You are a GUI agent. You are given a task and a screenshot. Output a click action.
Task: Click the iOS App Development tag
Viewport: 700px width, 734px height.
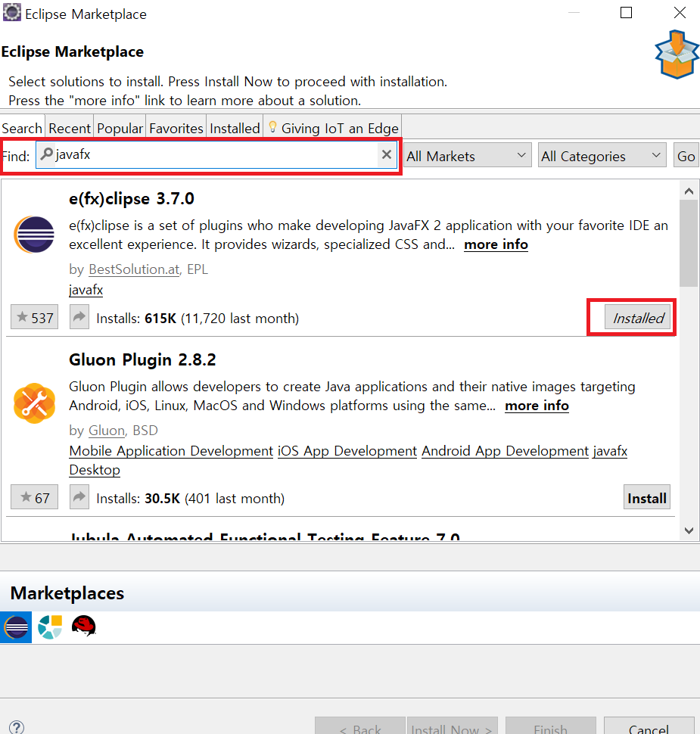(347, 451)
